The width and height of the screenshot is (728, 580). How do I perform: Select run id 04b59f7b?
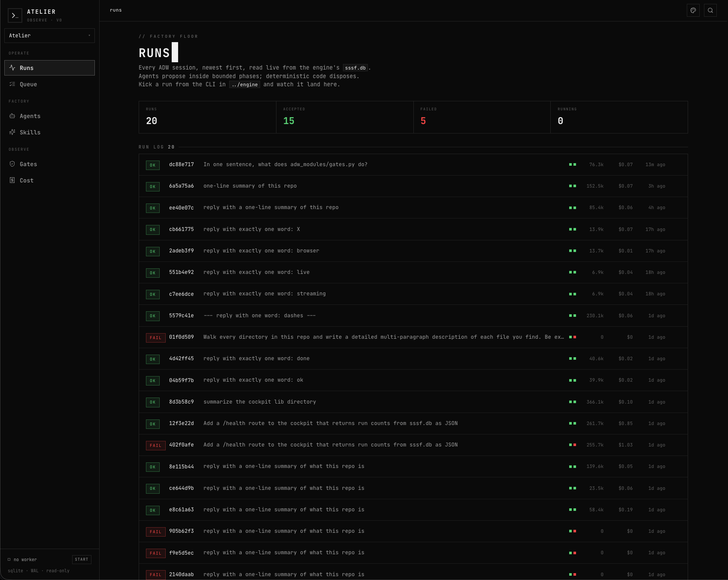click(182, 380)
